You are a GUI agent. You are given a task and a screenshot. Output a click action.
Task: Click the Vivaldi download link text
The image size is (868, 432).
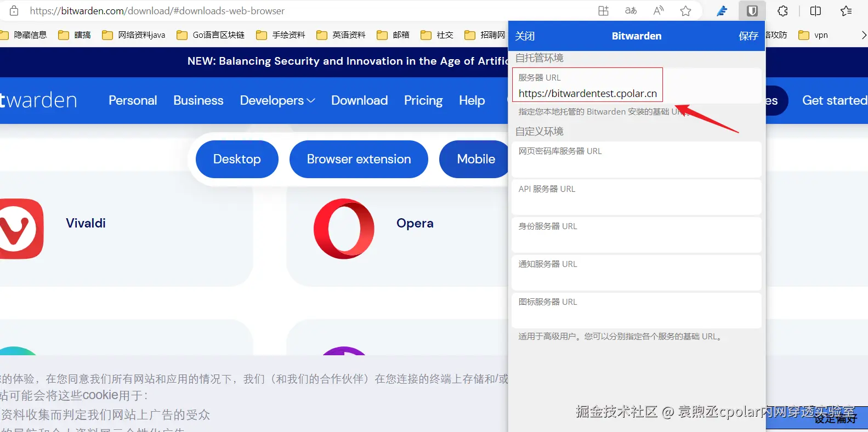coord(86,223)
